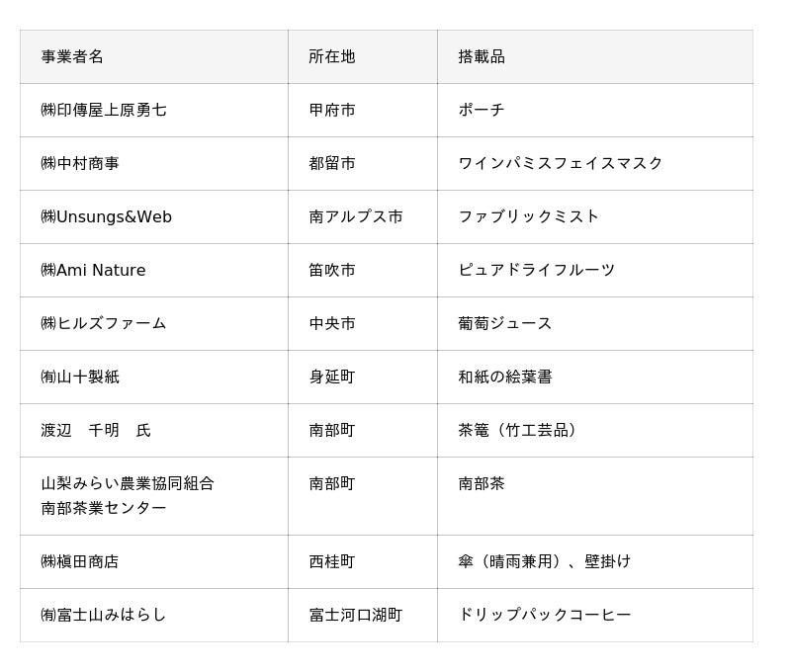Click the ㈱Ami Nature entry
Image resolution: width=791 pixels, height=672 pixels.
[93, 270]
